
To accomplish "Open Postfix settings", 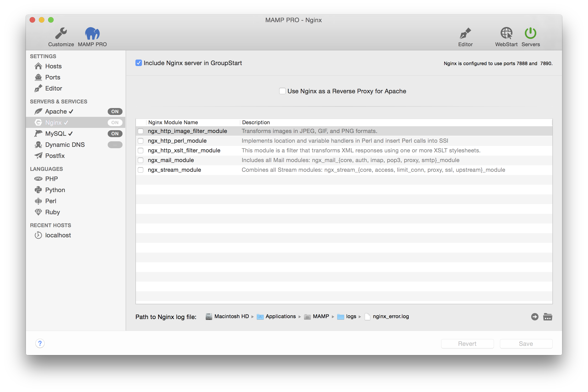I will click(x=55, y=156).
